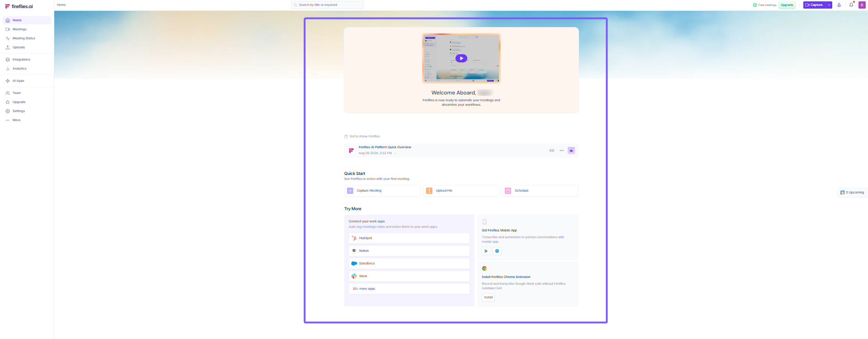
Task: Expand the More sidebar menu
Action: click(x=27, y=120)
